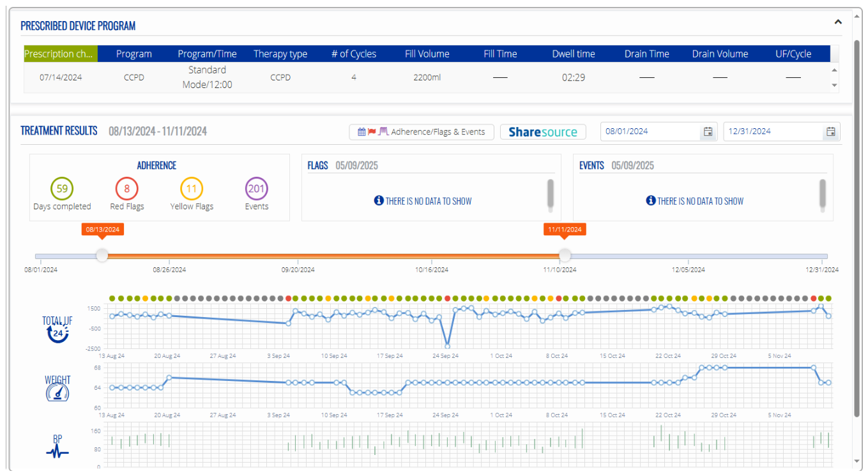Screen dimensions: 868x476
Task: Click the 11/11/2024 orange slider label
Action: [x=565, y=229]
